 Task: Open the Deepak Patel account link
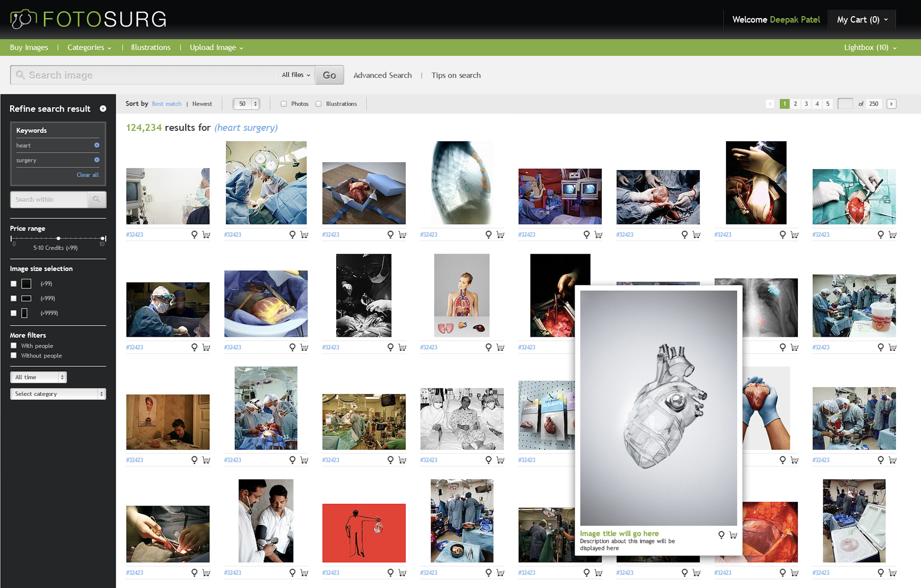(x=795, y=20)
